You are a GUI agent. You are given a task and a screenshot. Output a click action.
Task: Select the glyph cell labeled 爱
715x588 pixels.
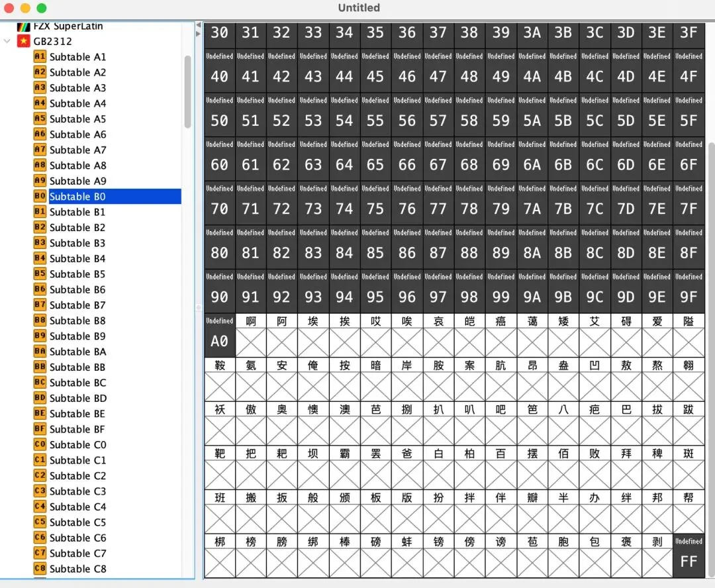(x=657, y=335)
